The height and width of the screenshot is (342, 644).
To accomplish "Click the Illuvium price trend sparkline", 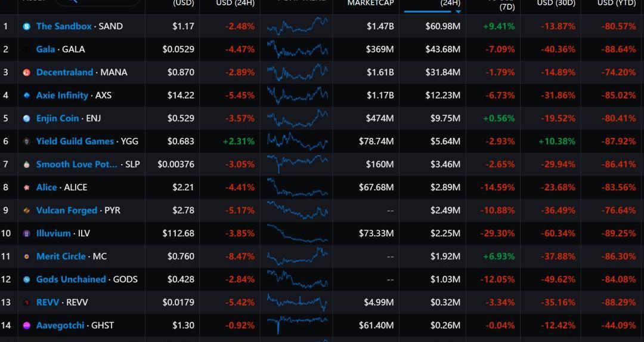I will [297, 233].
